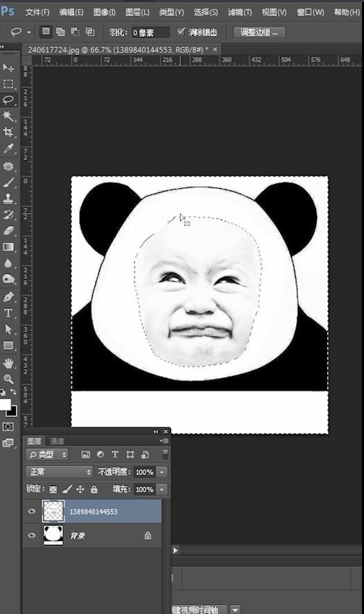Screen dimensions: 364x614
Task: Open the Layers panel flyout menu
Action: [164, 441]
